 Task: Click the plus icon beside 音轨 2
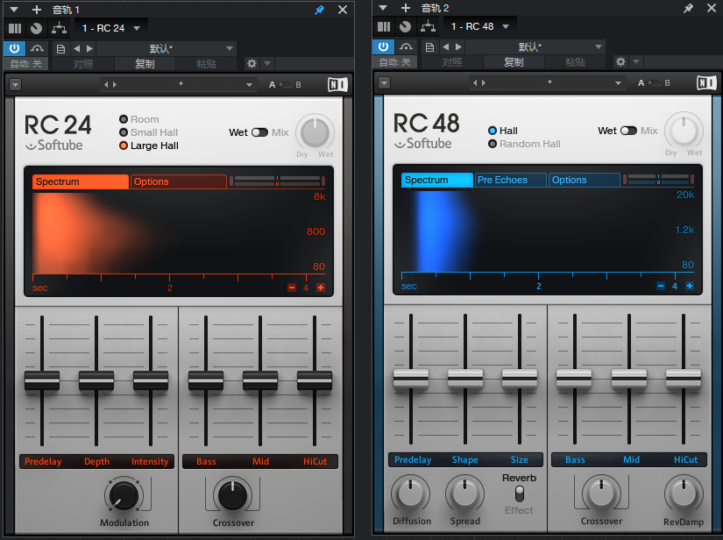point(406,9)
